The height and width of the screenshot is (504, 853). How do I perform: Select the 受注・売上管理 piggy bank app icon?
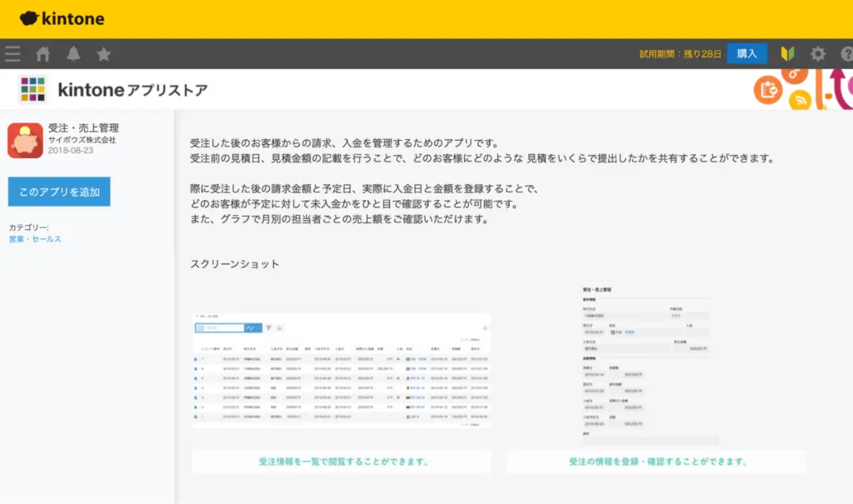pyautogui.click(x=26, y=142)
